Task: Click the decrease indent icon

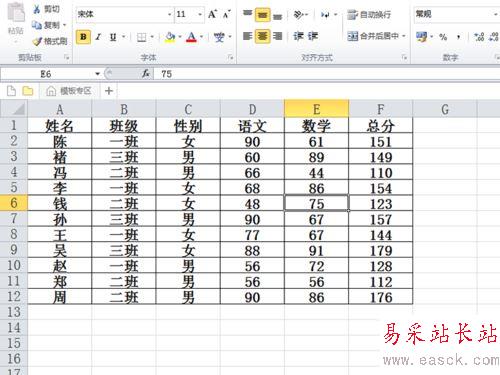Action: [x=298, y=36]
